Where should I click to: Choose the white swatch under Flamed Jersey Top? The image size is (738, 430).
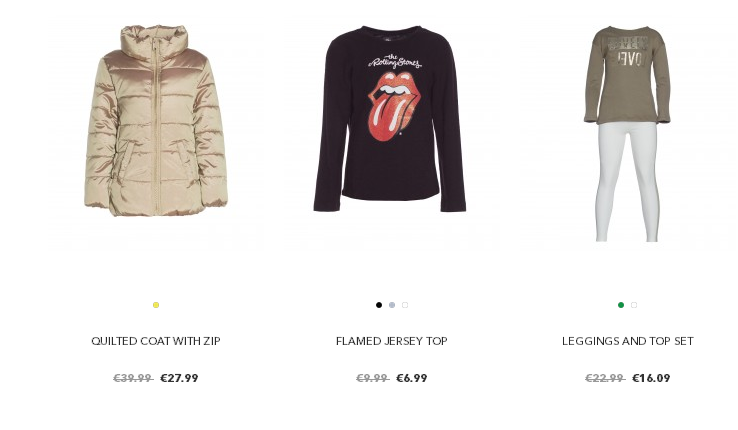[405, 305]
